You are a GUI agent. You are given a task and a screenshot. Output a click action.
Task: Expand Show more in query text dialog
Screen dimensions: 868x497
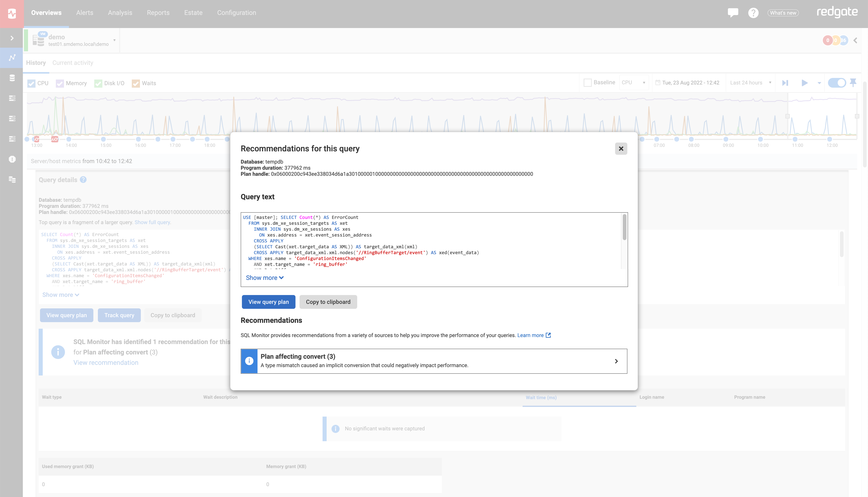[265, 278]
